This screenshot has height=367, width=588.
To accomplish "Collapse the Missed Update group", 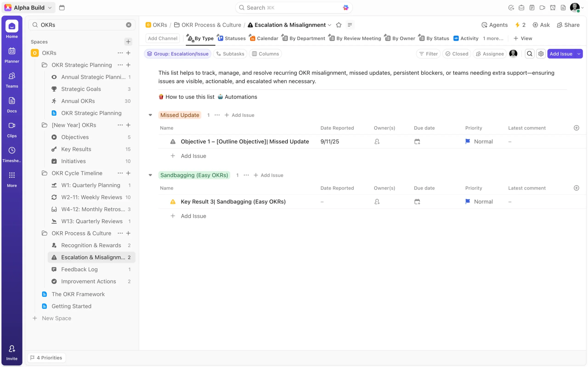I will (x=150, y=115).
